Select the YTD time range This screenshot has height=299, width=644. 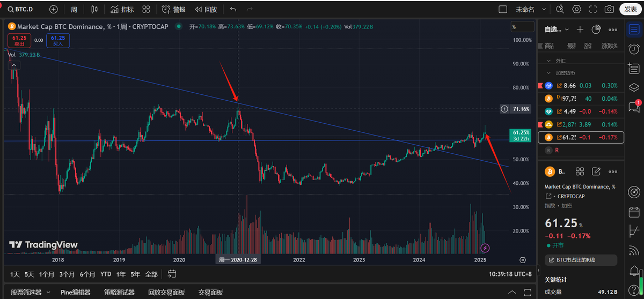coord(106,274)
